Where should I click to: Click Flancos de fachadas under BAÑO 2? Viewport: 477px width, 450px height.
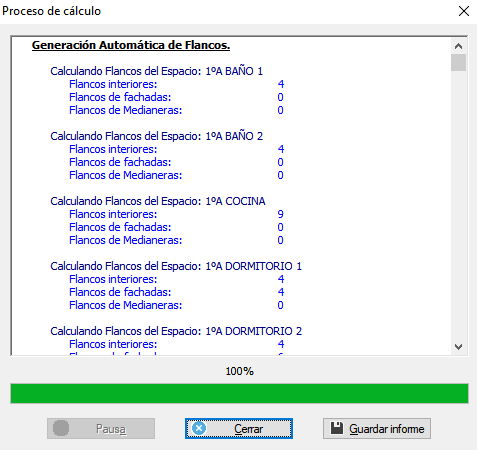click(120, 162)
